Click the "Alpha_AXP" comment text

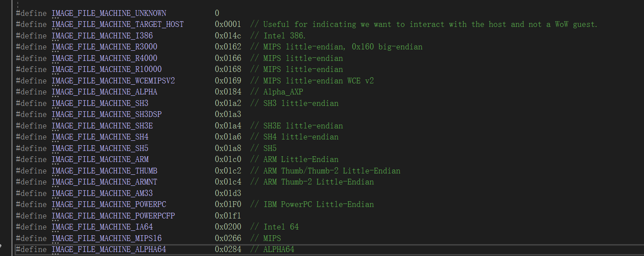click(x=283, y=92)
